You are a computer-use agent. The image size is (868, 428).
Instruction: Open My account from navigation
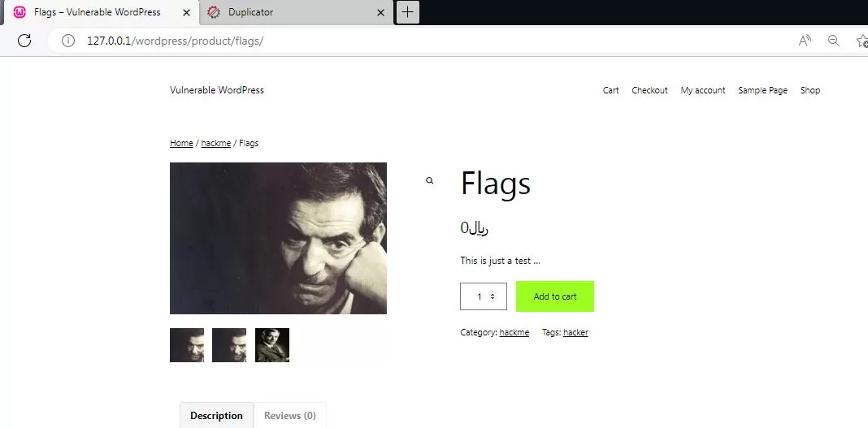(703, 90)
